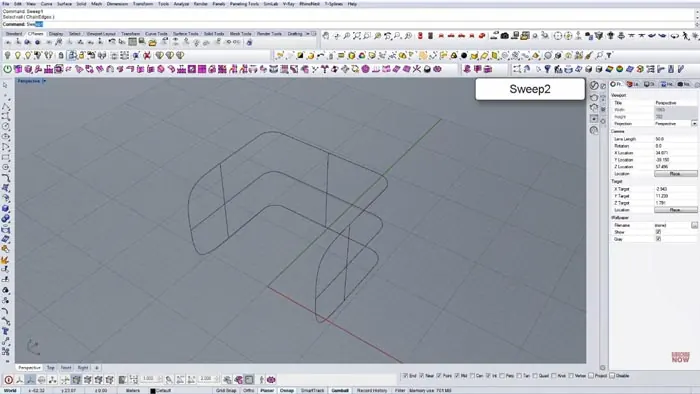Toggle Record History in the status bar
This screenshot has width=700, height=394.
tap(372, 390)
